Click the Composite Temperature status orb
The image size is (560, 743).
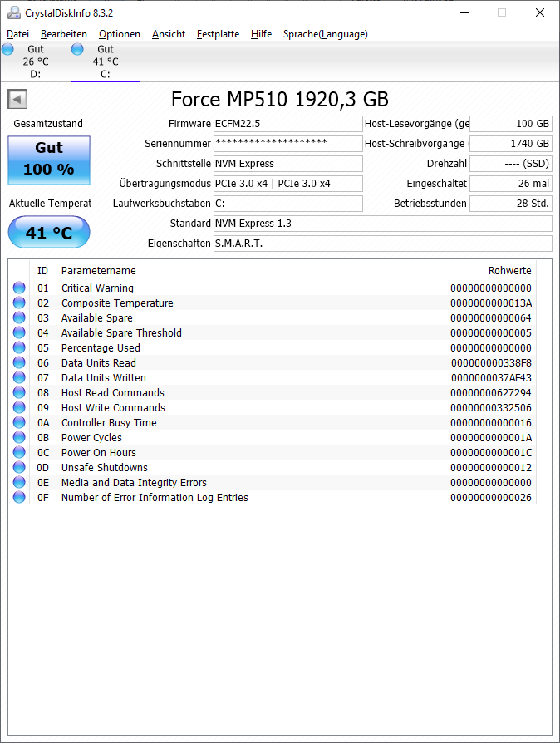point(19,303)
